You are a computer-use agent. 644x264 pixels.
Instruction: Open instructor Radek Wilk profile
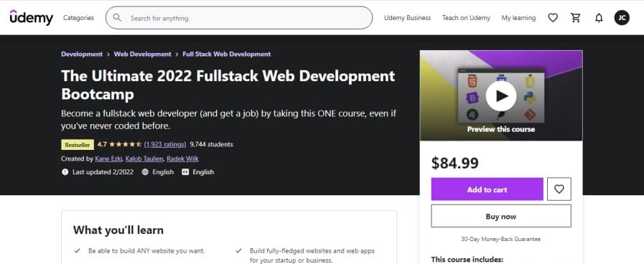183,159
